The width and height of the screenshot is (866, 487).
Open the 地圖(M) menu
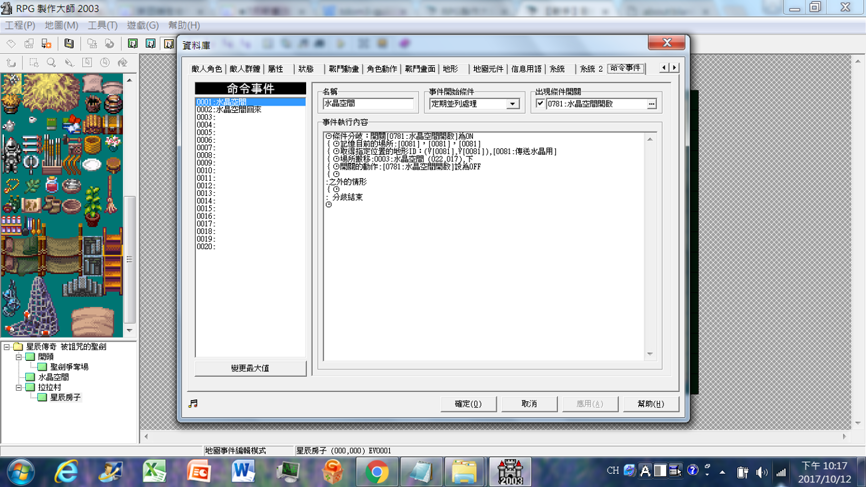coord(61,25)
